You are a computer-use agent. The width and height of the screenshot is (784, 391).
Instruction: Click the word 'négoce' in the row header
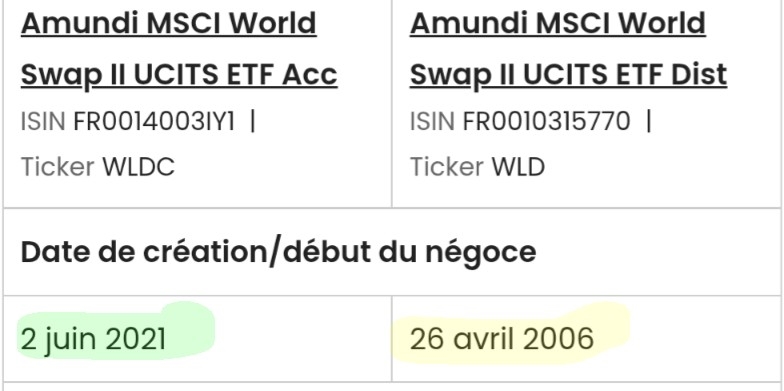480,254
